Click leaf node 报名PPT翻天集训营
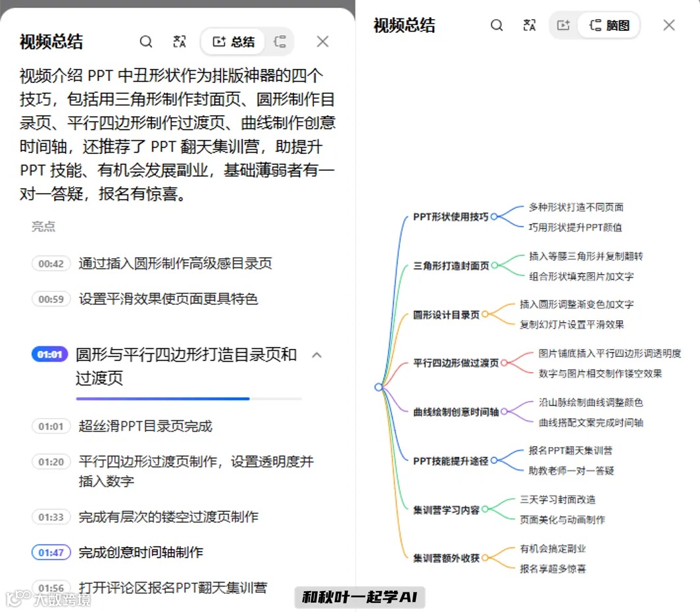700x612 pixels. (x=570, y=450)
